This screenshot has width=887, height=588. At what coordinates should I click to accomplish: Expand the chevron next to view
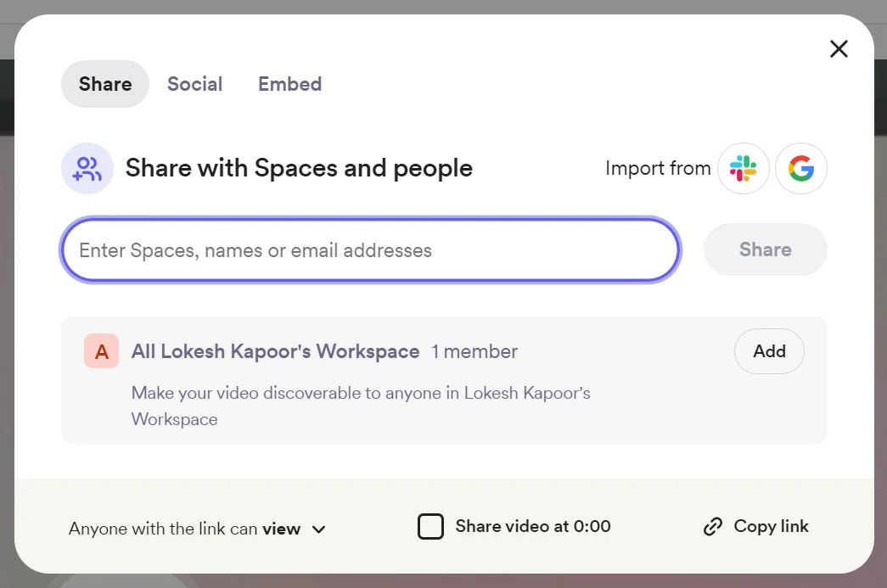(x=318, y=529)
